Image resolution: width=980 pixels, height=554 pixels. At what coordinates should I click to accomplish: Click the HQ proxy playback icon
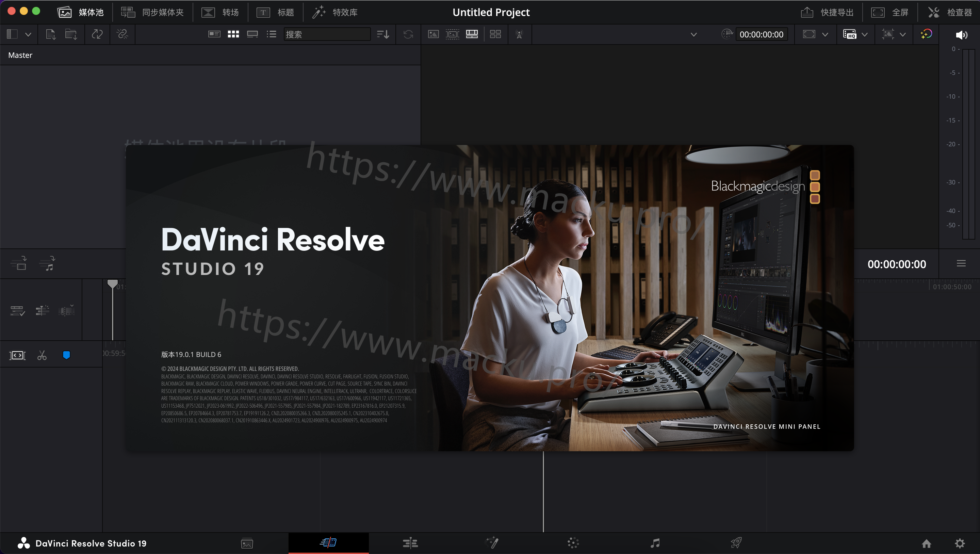click(x=850, y=34)
